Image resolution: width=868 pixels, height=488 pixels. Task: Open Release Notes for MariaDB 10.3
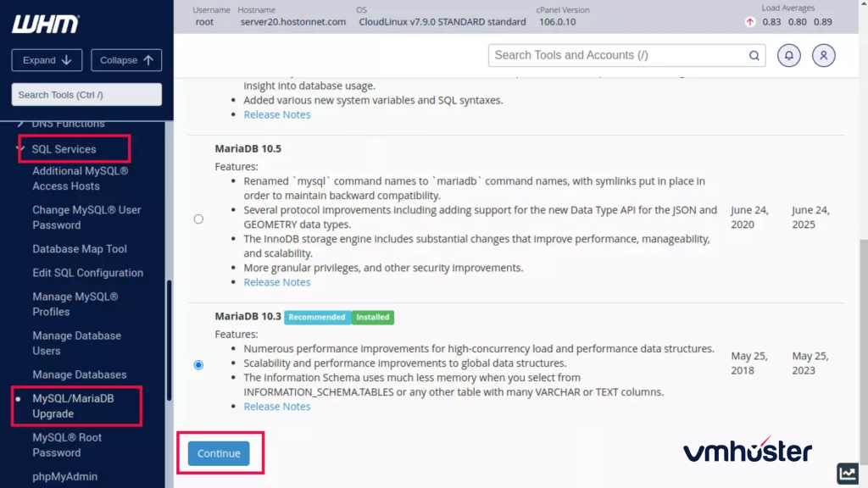click(277, 406)
